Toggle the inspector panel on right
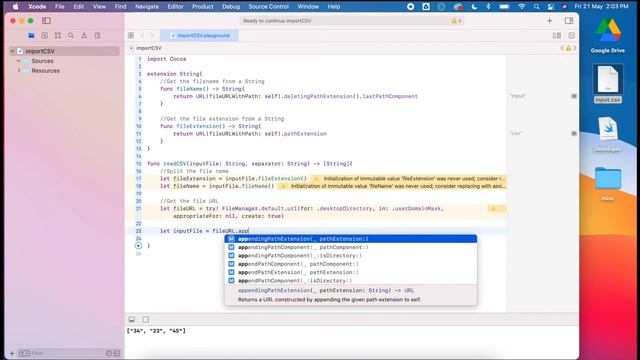The width and height of the screenshot is (640, 360). [x=569, y=20]
